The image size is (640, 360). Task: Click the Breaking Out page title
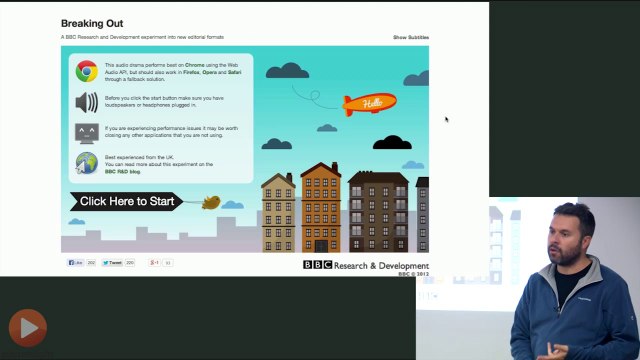[92, 24]
